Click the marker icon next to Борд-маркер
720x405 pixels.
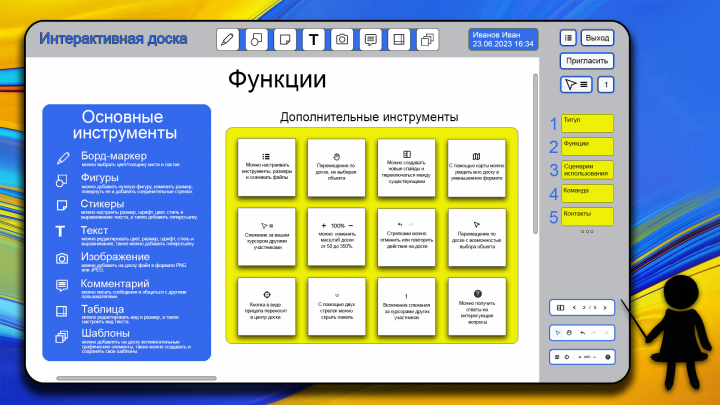[63, 158]
